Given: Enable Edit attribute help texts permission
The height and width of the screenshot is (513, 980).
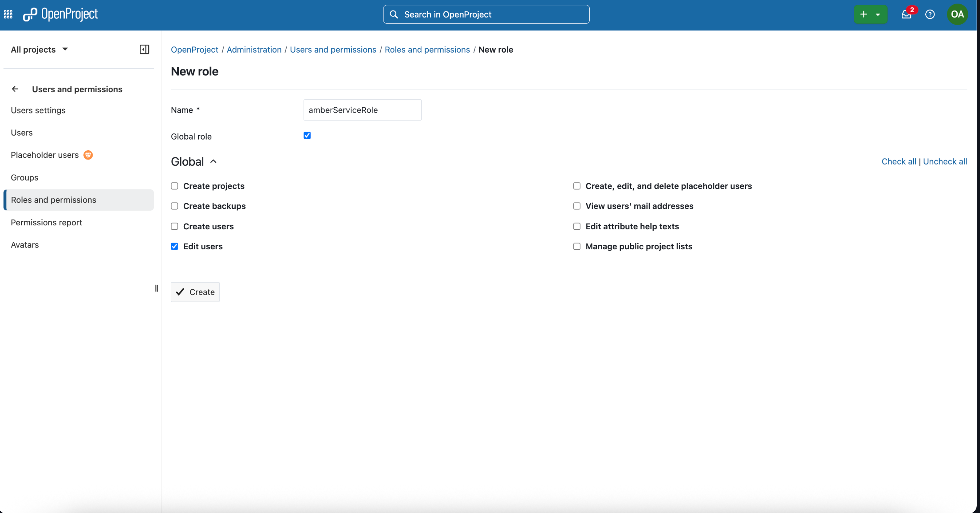Looking at the screenshot, I should [x=577, y=226].
